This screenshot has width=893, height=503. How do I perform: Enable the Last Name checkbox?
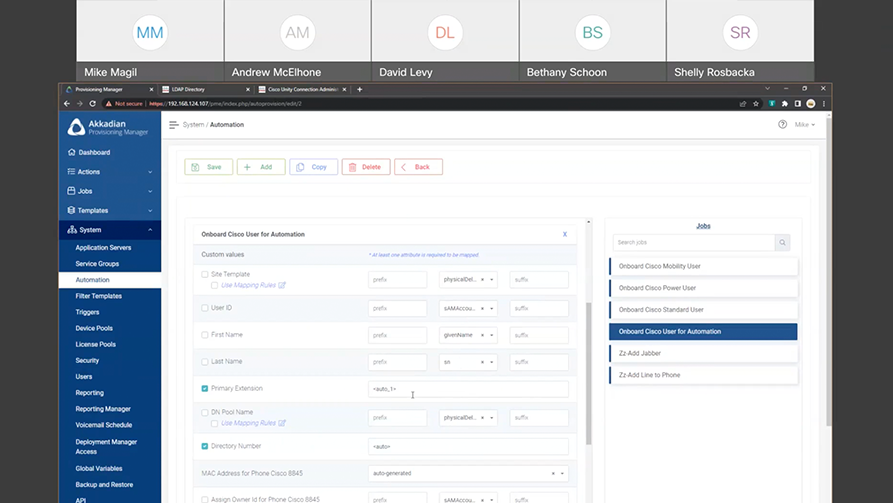(205, 362)
